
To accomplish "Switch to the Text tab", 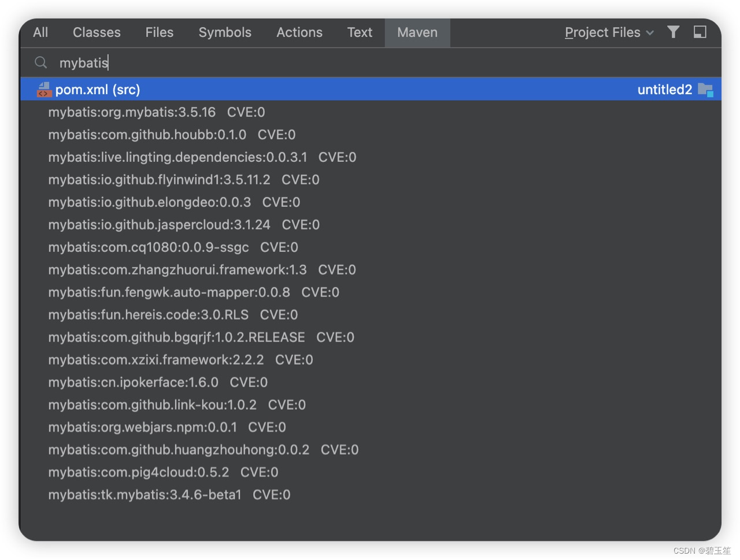I will [x=360, y=32].
